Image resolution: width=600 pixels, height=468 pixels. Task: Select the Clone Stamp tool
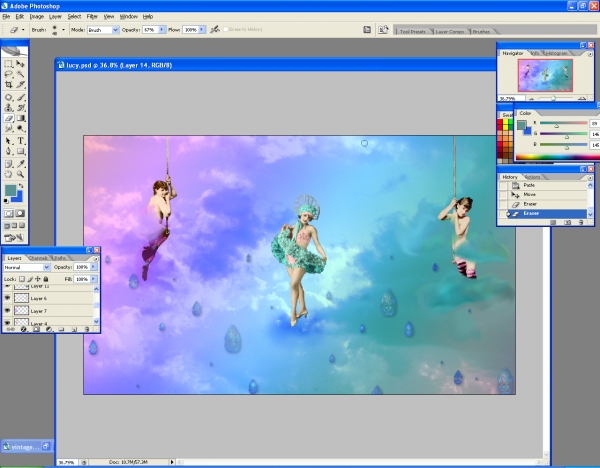8,108
